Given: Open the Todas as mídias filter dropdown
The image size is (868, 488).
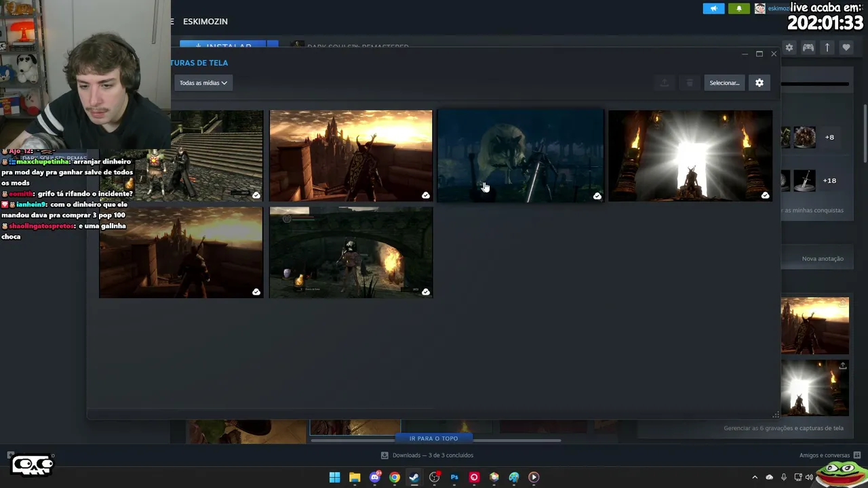Looking at the screenshot, I should 203,83.
